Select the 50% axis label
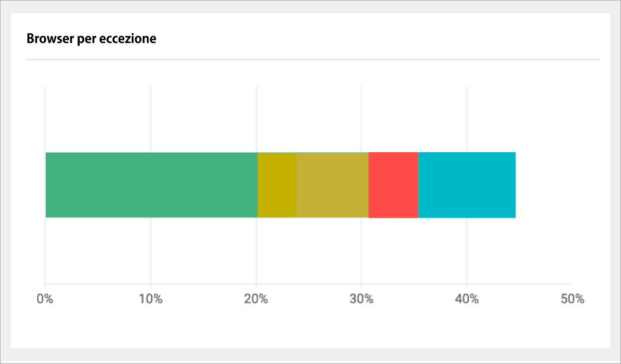This screenshot has height=364, width=621. pyautogui.click(x=572, y=299)
